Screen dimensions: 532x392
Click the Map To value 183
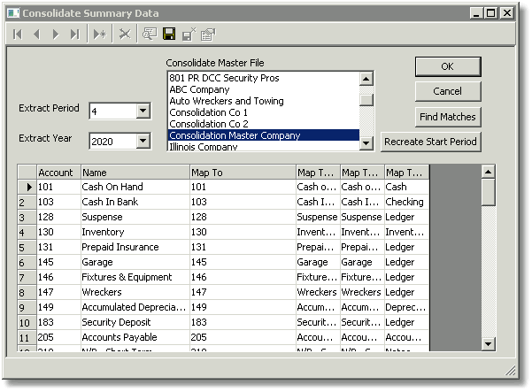click(x=243, y=322)
